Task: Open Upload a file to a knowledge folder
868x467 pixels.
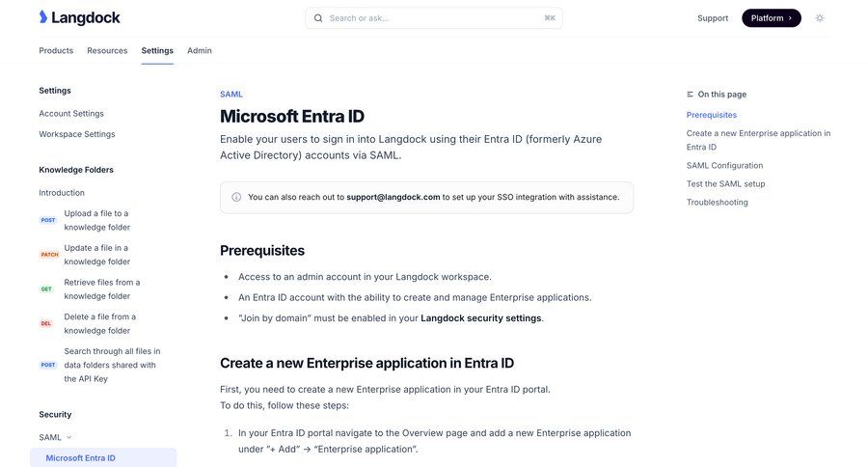Action: click(97, 221)
